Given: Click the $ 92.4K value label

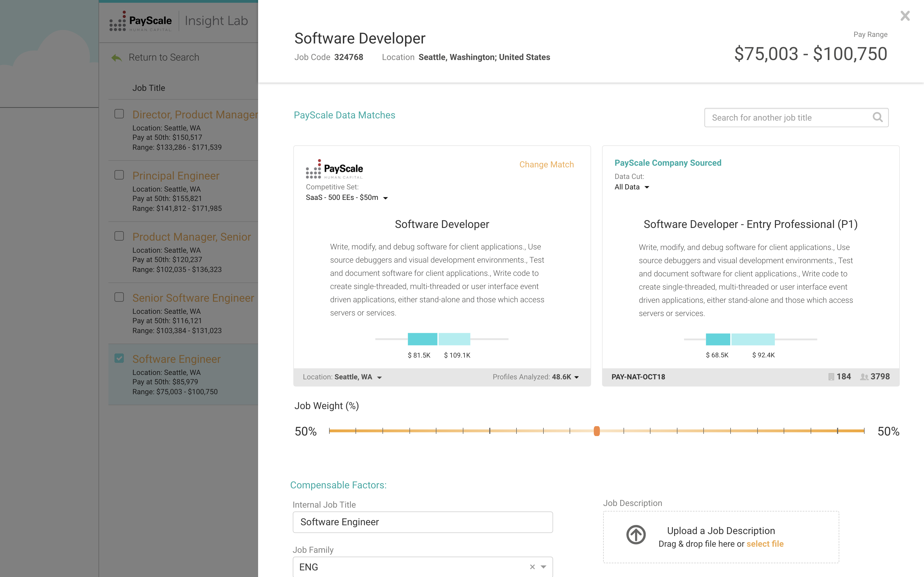Looking at the screenshot, I should 764,355.
